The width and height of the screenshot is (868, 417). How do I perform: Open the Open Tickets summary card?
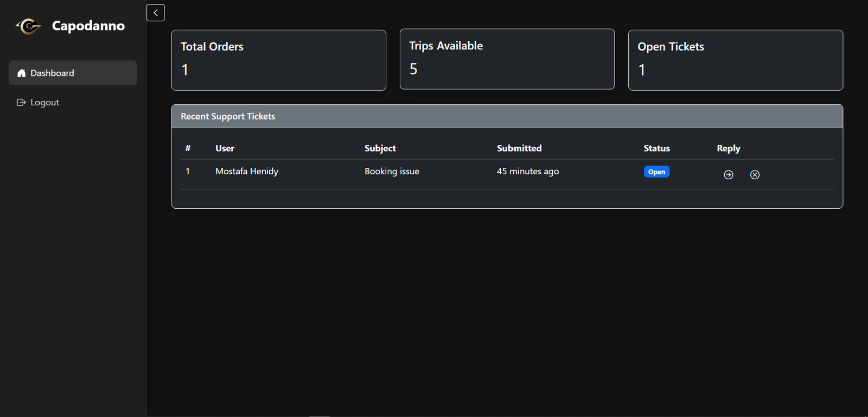[735, 60]
